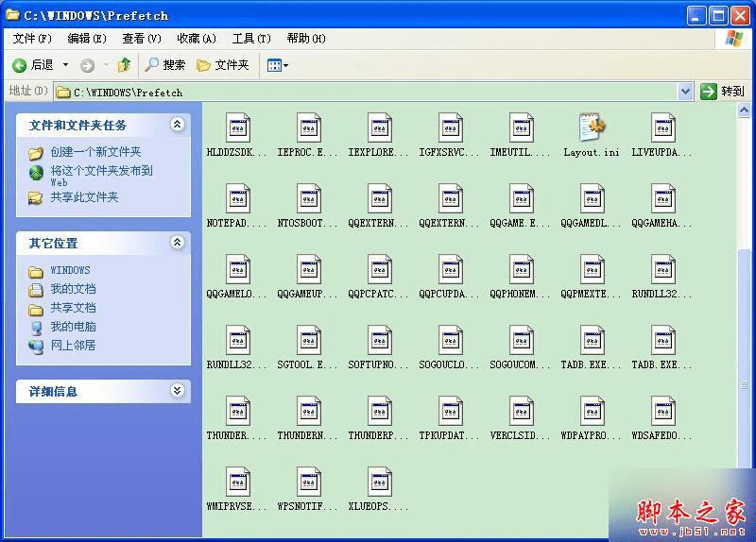Click 将这个文件夹发布到 Web link

102,176
